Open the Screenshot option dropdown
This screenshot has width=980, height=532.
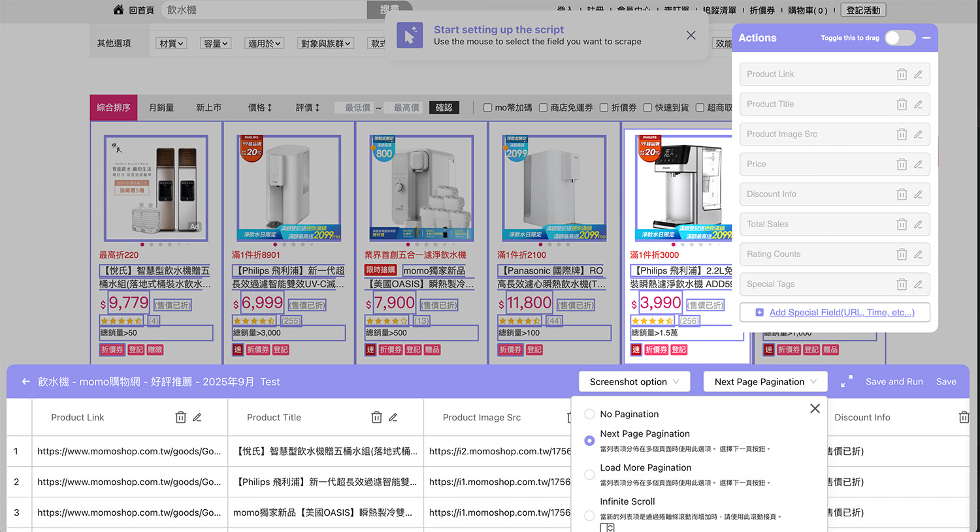(x=634, y=382)
